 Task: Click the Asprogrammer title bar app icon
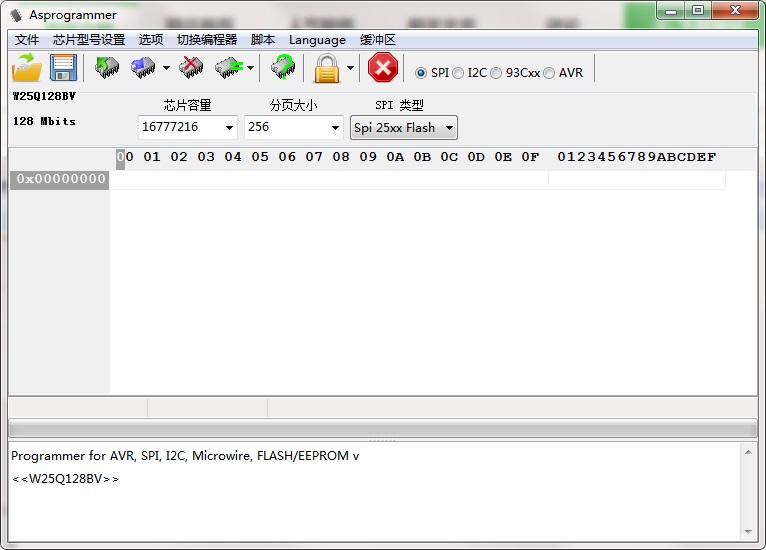16,16
